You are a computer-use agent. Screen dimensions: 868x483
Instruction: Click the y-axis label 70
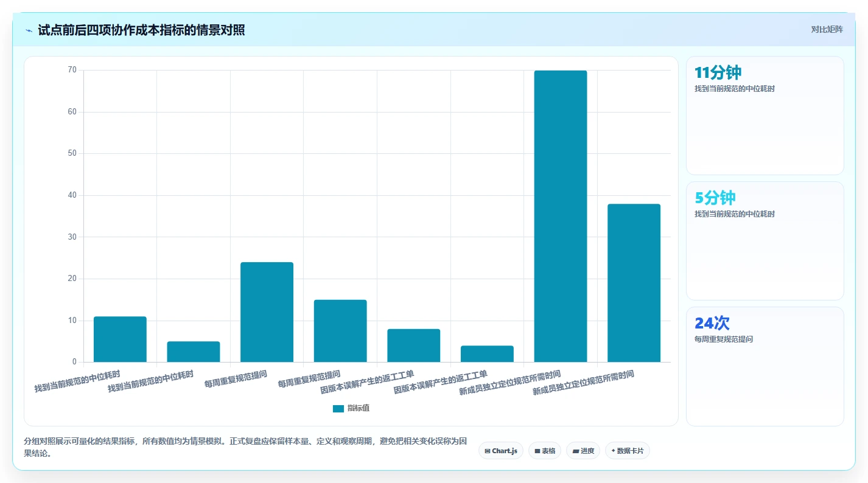click(x=72, y=70)
